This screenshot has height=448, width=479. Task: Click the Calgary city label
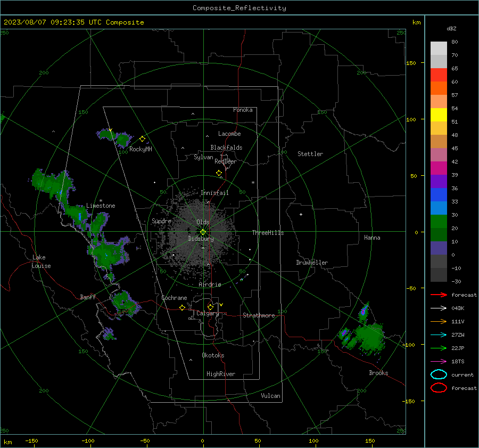pyautogui.click(x=208, y=313)
